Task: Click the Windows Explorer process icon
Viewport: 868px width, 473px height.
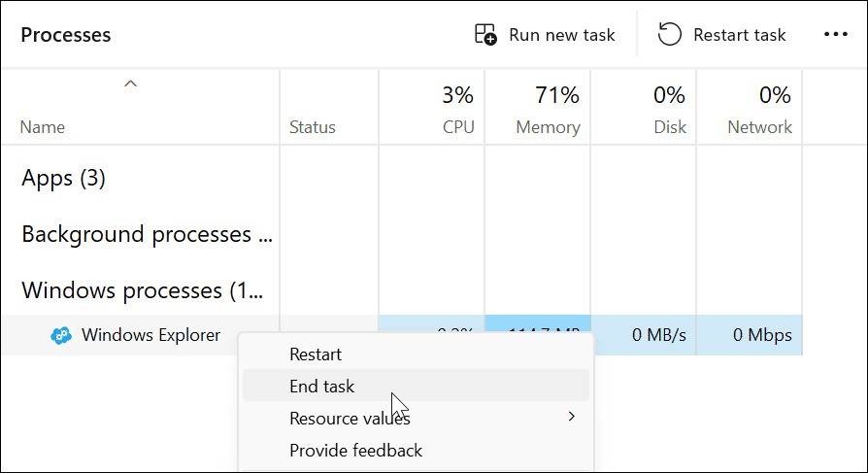Action: point(61,336)
